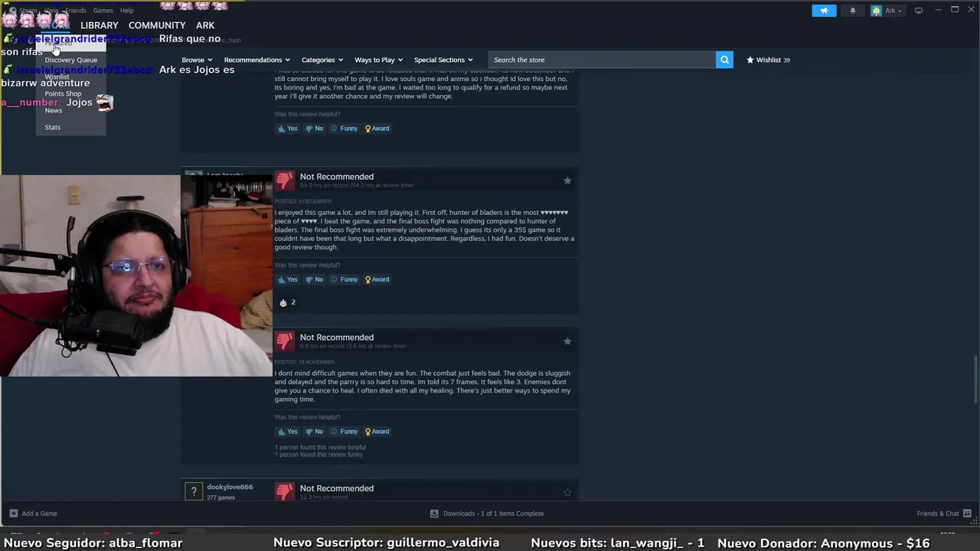This screenshot has width=980, height=551.
Task: Click '1 person found this review helpful' text
Action: pos(320,447)
